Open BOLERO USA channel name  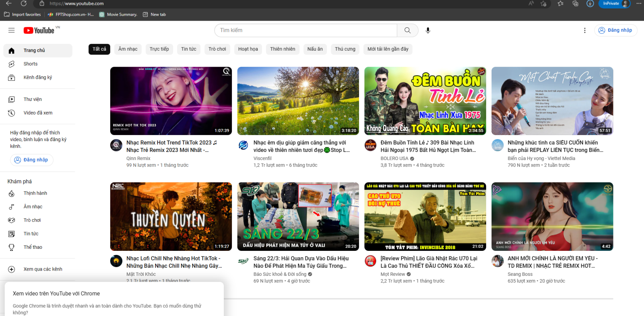(x=394, y=158)
